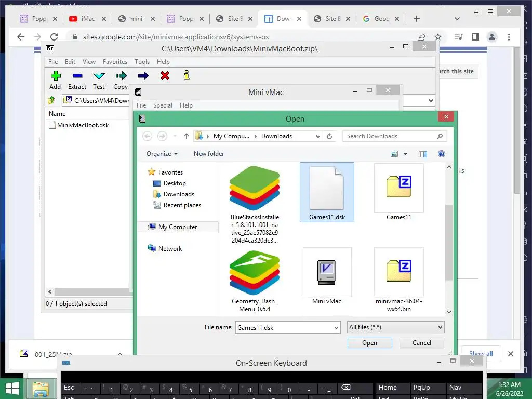Reload the Chrome page

click(x=54, y=37)
